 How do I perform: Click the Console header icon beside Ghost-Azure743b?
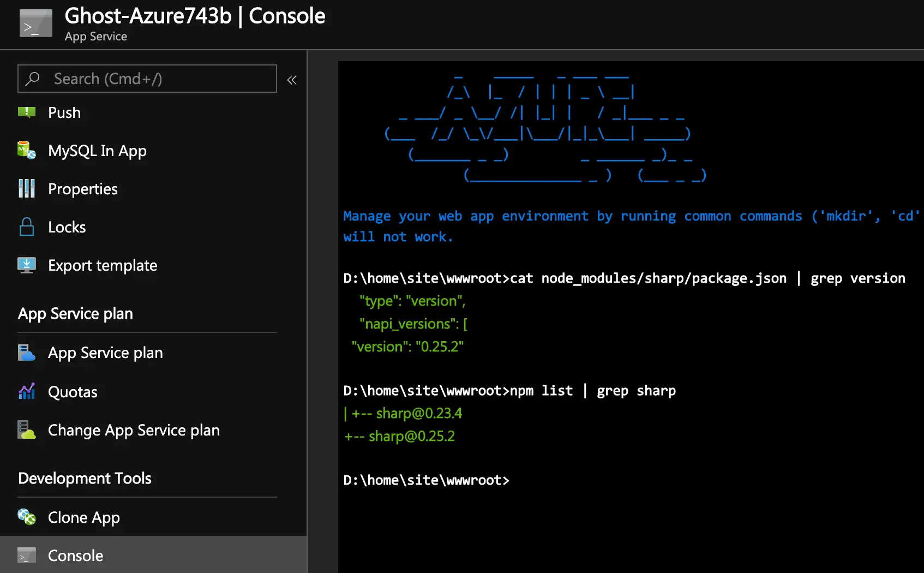tap(36, 23)
